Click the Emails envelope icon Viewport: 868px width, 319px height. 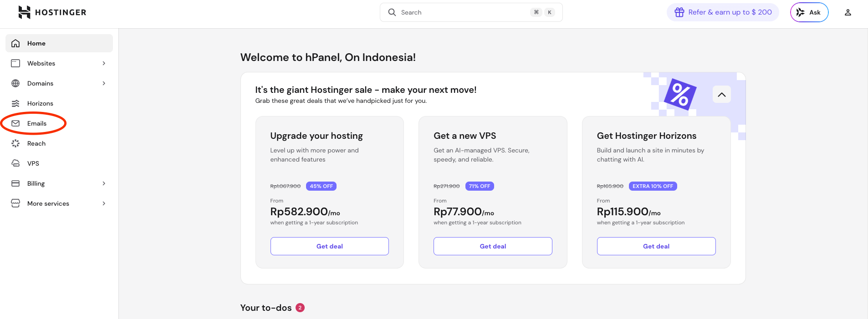pos(15,123)
